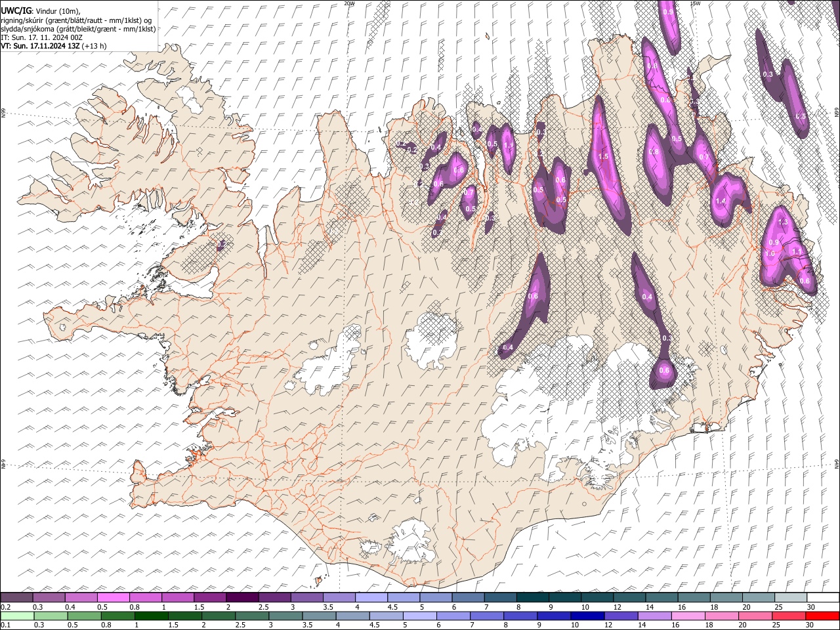Screen dimensions: 840x630
Task: Click the 1.4 snowfall value on map
Action: coord(721,201)
